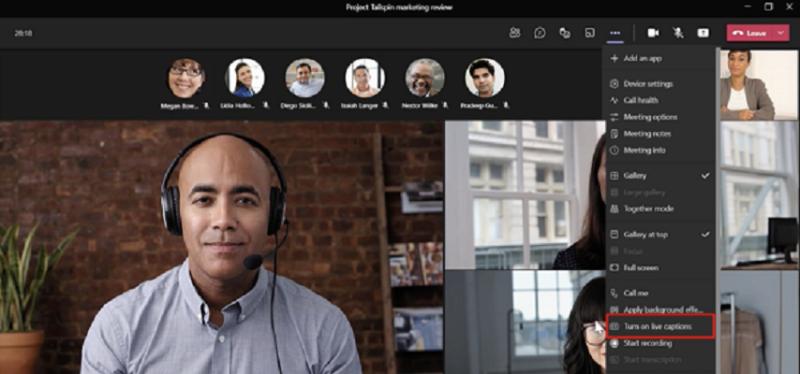
Task: Expand the Leave button dropdown arrow
Action: (781, 33)
